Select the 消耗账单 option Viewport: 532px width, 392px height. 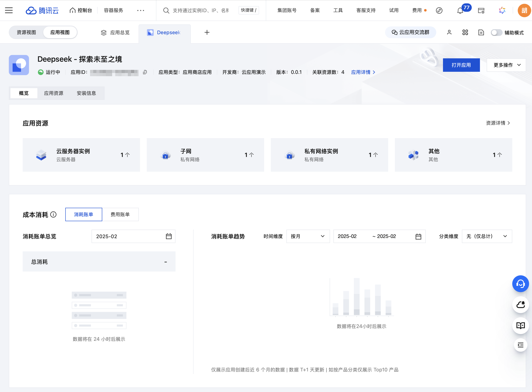(84, 214)
